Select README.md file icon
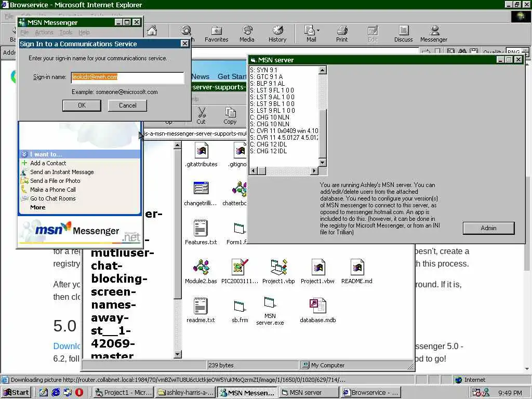This screenshot has width=532, height=399. pos(356,271)
